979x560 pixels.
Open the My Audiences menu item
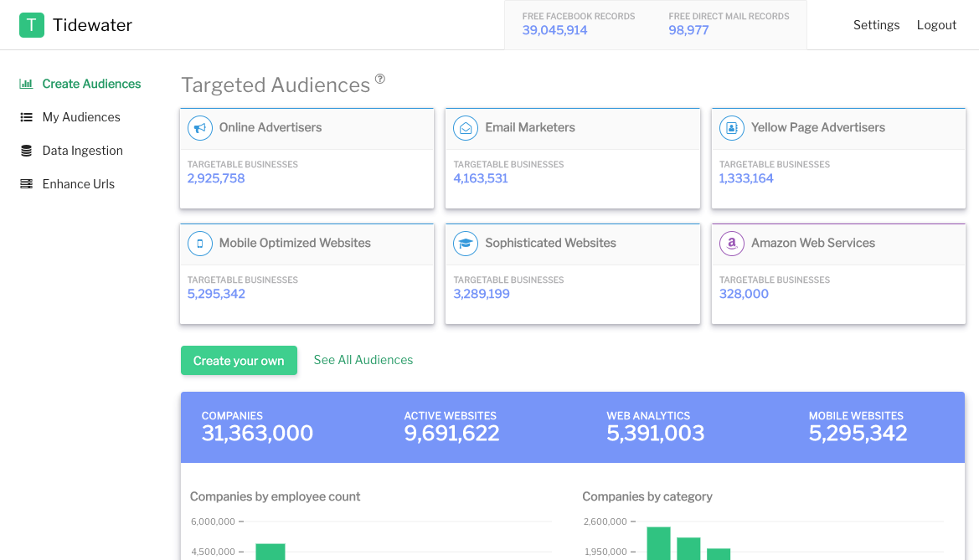coord(81,117)
